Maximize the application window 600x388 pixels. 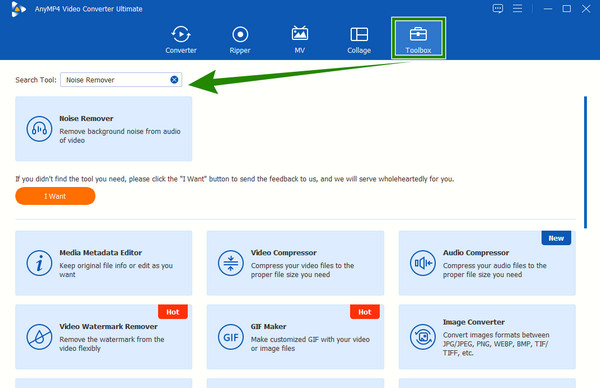(567, 8)
